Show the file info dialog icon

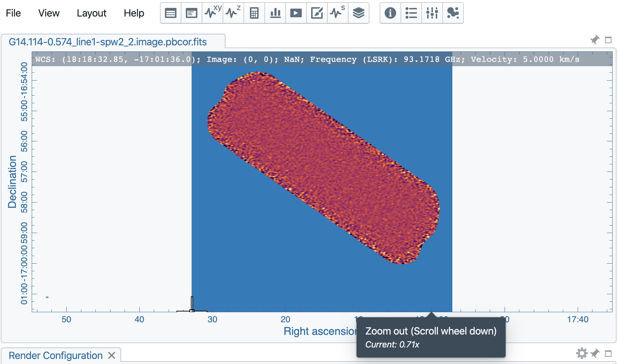(390, 13)
